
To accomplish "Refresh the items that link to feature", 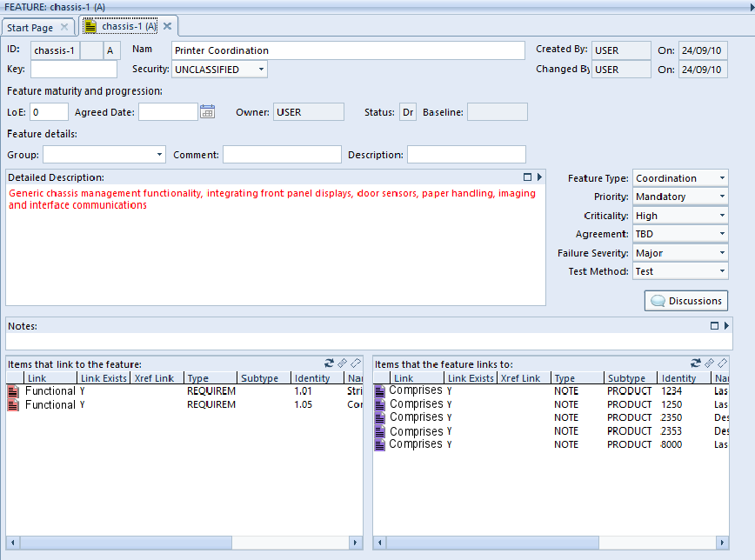I will click(x=330, y=363).
